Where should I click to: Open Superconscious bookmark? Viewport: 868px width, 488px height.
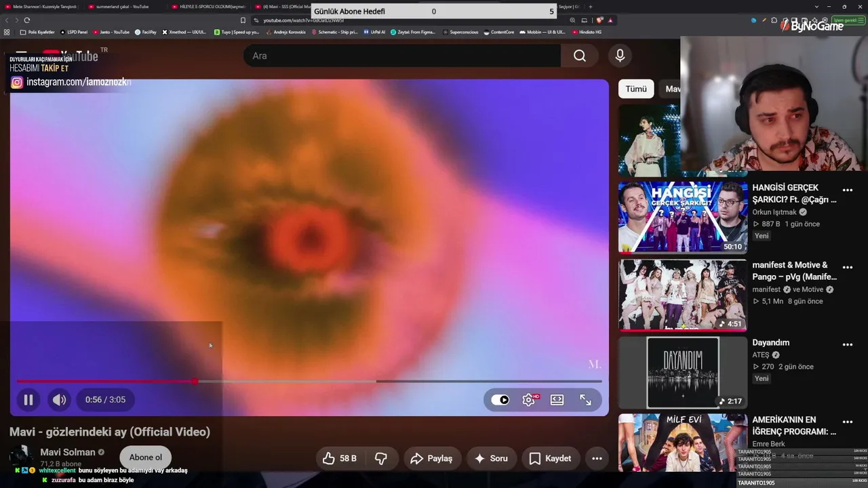460,32
